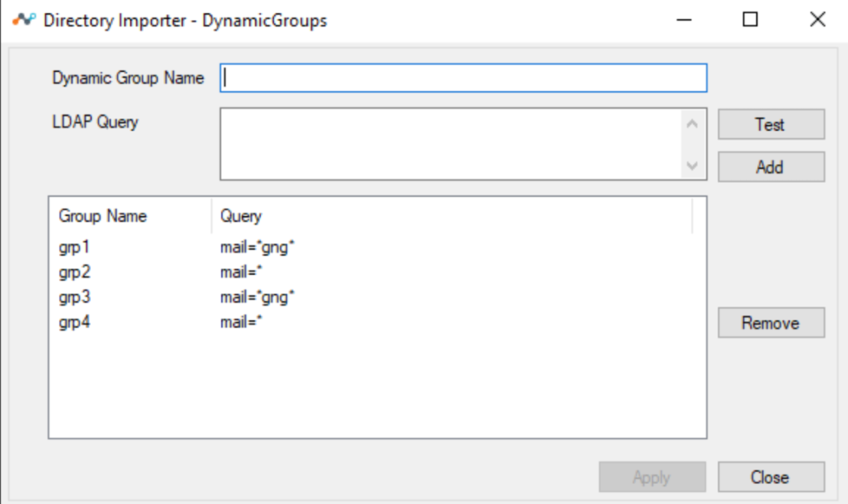Click the Add button
The height and width of the screenshot is (504, 848).
point(771,167)
